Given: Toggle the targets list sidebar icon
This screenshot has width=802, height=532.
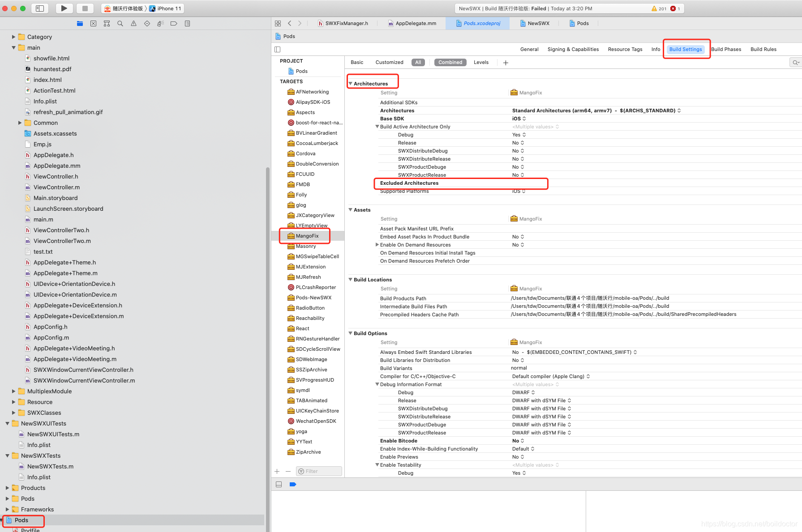Looking at the screenshot, I should pos(278,49).
